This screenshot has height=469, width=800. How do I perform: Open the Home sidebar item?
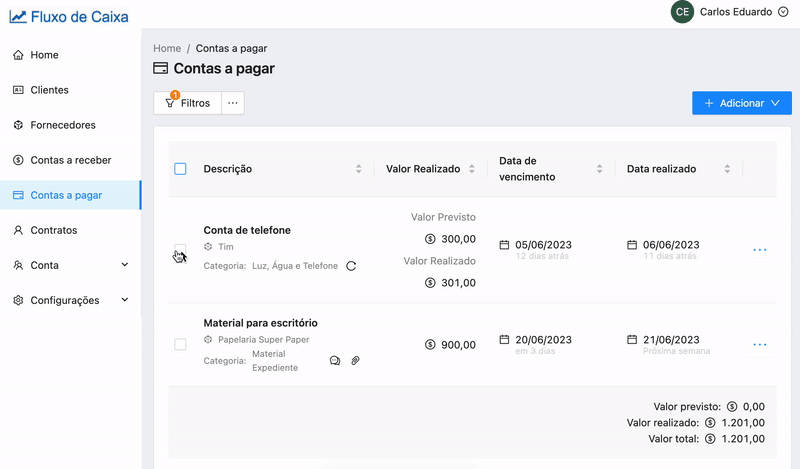coord(70,55)
